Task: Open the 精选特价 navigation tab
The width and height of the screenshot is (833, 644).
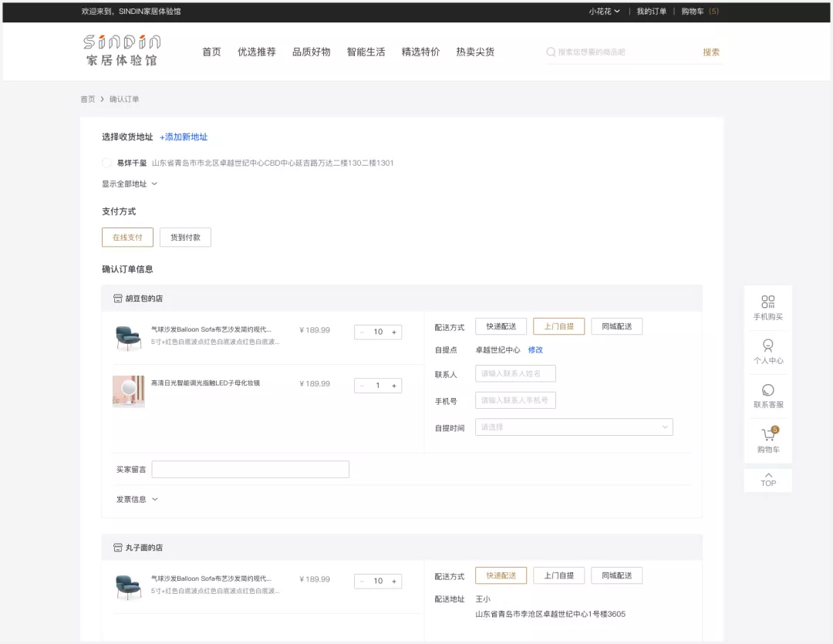Action: coord(420,52)
